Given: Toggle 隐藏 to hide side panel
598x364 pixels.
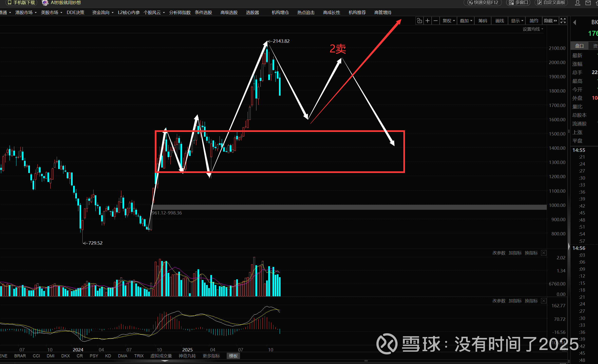Looking at the screenshot, I should tap(550, 21).
